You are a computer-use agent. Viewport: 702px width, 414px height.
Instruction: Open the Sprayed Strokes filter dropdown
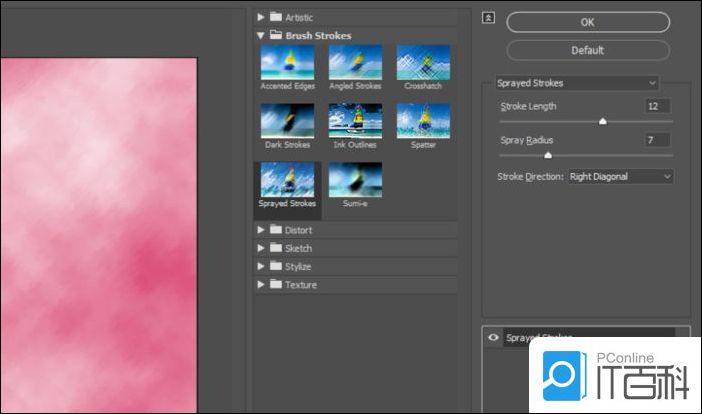tap(577, 83)
